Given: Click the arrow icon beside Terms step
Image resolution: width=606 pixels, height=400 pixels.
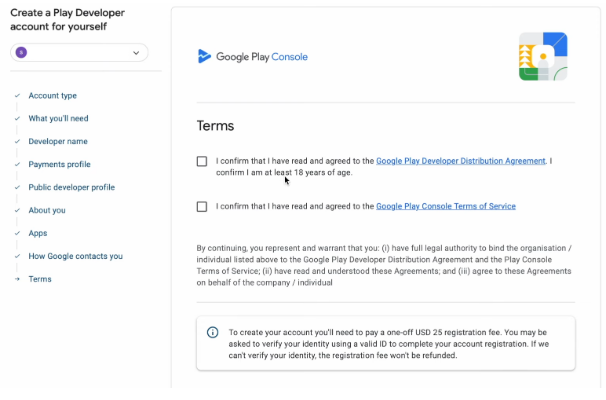Looking at the screenshot, I should (x=17, y=280).
